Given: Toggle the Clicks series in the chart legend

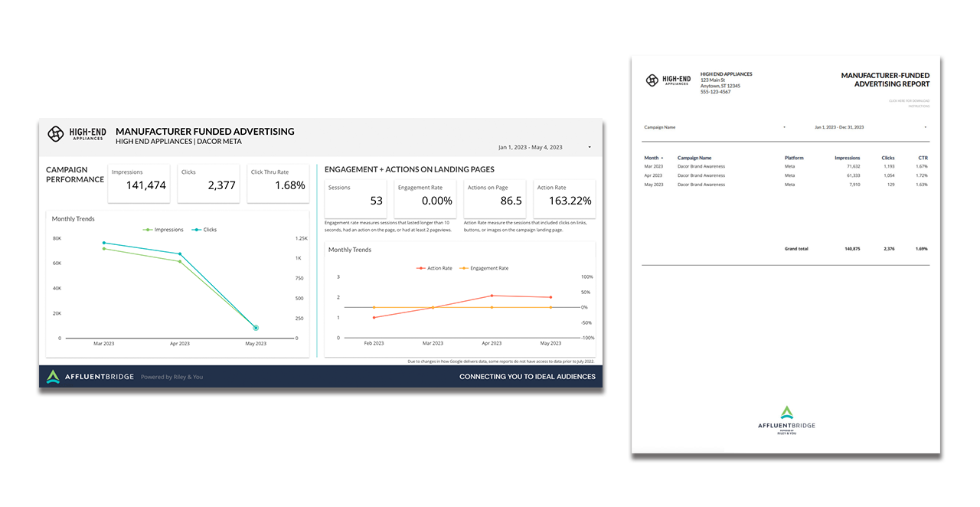Looking at the screenshot, I should pos(204,230).
